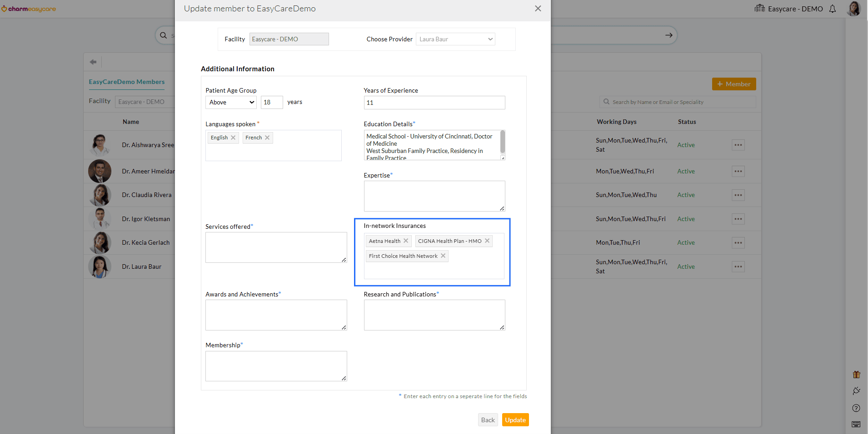868x434 pixels.
Task: Click the Services offered text area
Action: (276, 247)
